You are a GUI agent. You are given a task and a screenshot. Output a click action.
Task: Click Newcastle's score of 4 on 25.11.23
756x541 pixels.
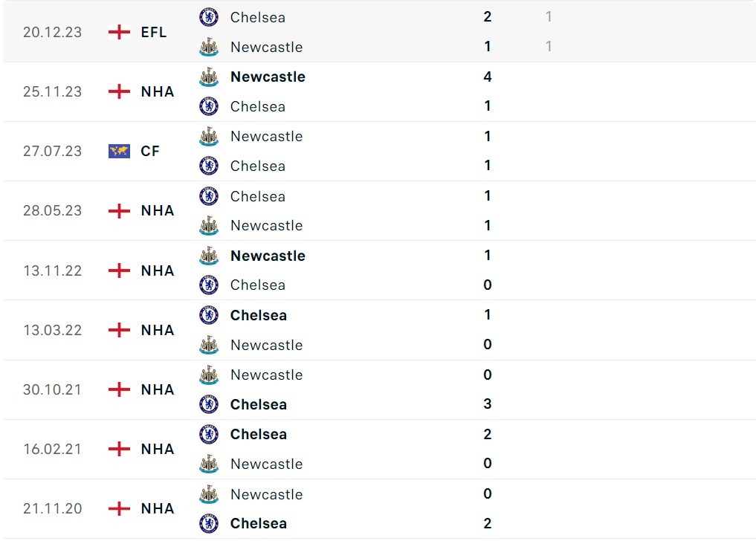coord(488,77)
